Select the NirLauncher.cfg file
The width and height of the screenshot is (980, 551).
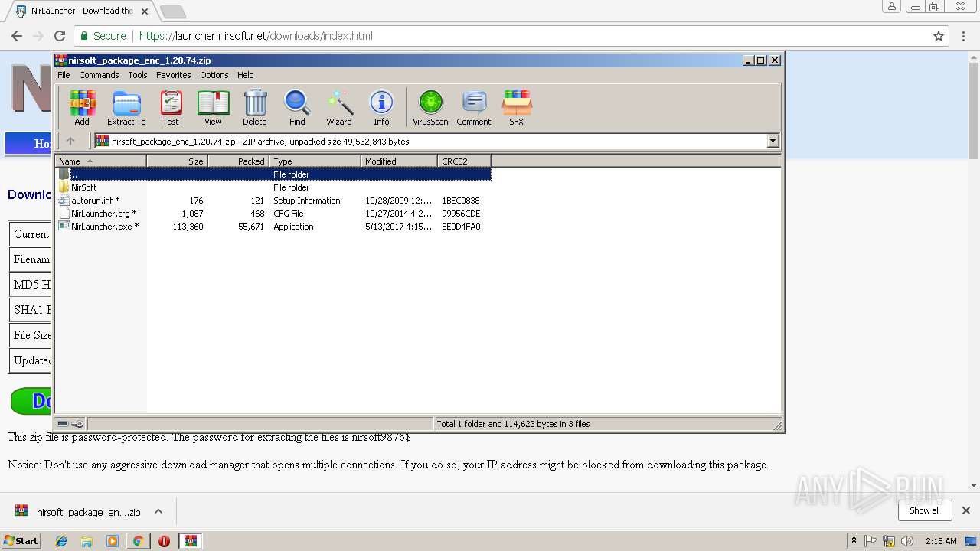click(x=273, y=214)
